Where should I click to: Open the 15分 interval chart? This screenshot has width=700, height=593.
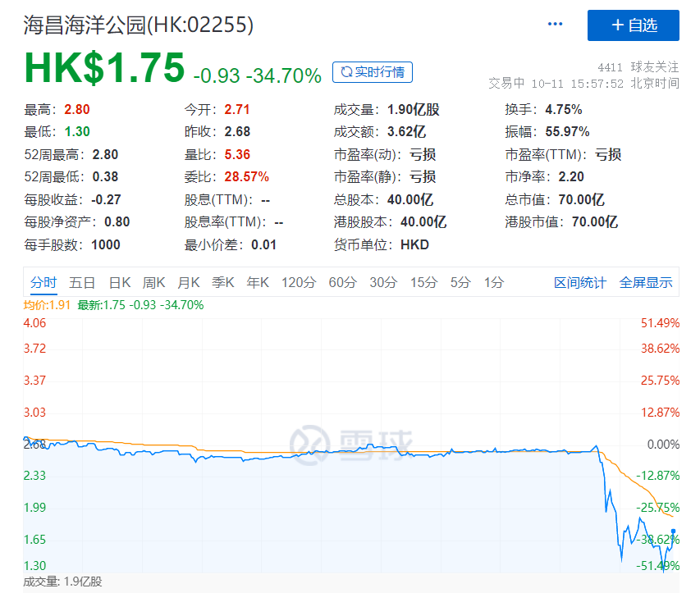click(421, 281)
